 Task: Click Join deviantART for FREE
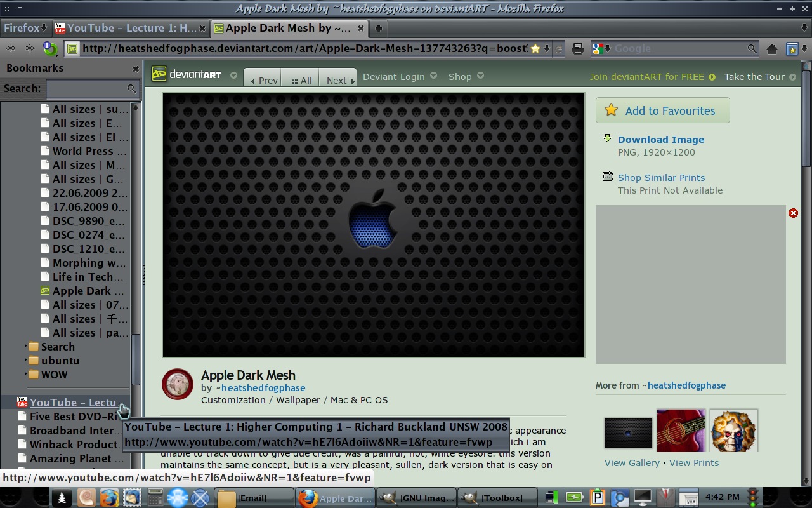[646, 77]
